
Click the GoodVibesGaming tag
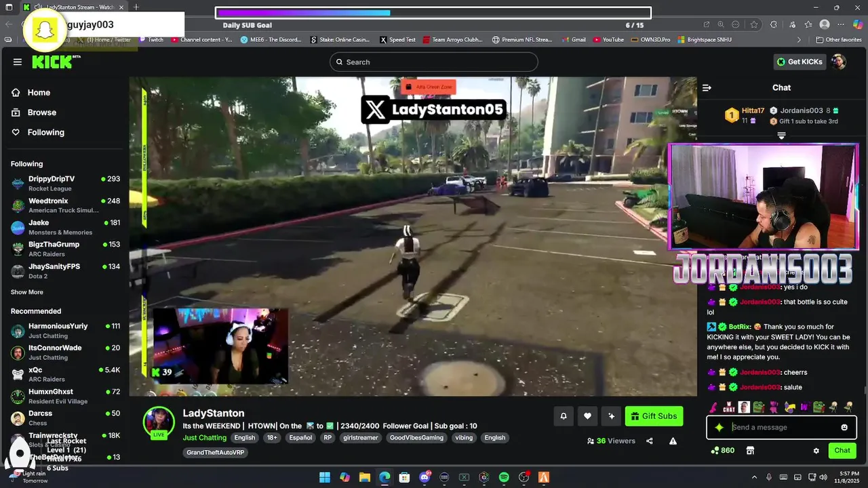click(x=416, y=438)
